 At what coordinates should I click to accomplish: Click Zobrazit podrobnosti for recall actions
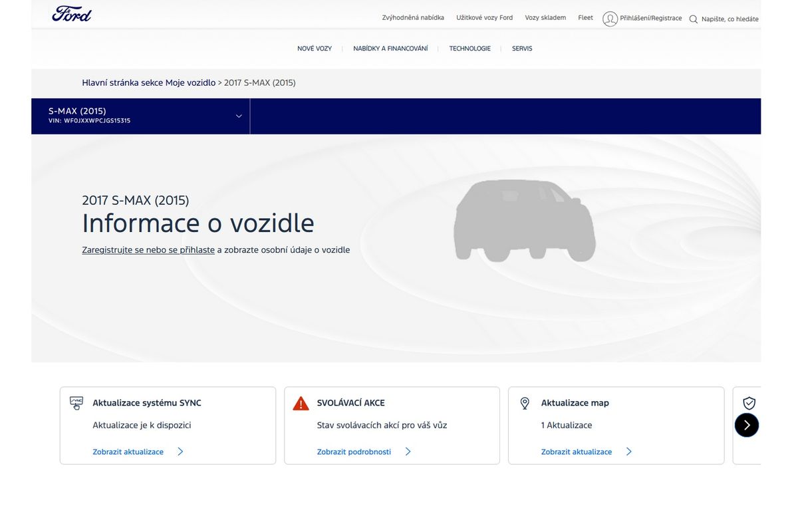[354, 452]
